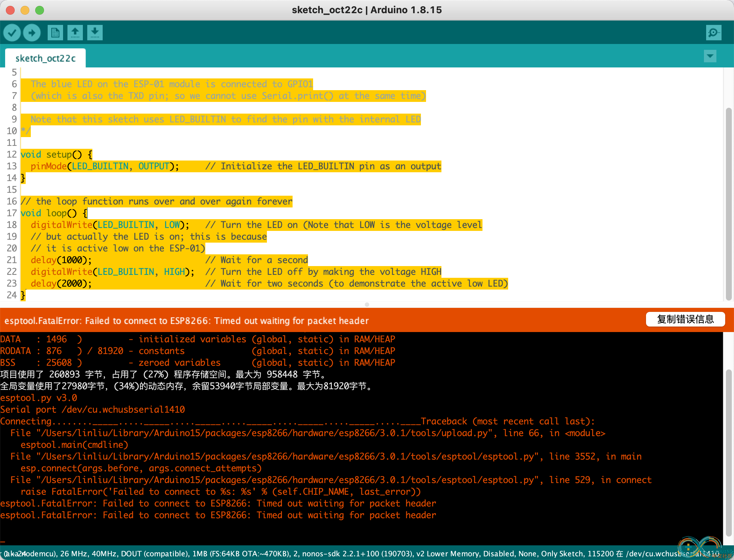Select the sketch_oct22c tab
The width and height of the screenshot is (734, 560).
point(45,58)
